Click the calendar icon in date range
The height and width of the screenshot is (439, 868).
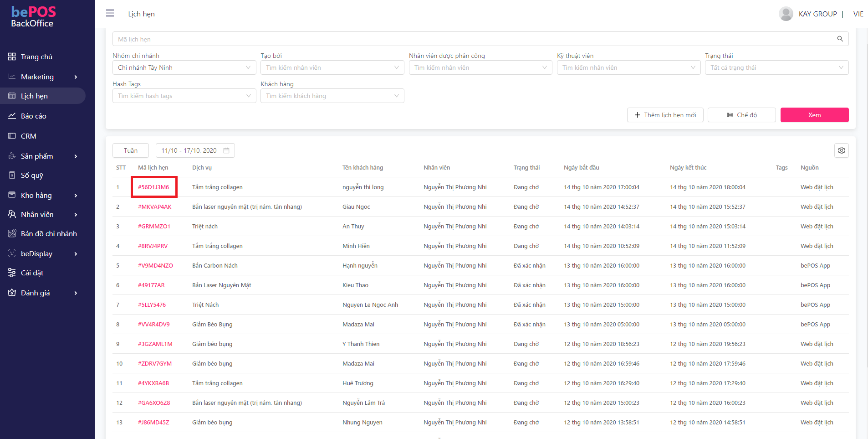pos(226,150)
